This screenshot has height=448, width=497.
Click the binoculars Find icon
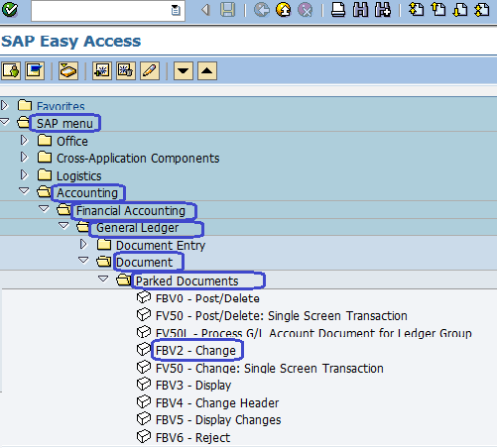tap(360, 10)
